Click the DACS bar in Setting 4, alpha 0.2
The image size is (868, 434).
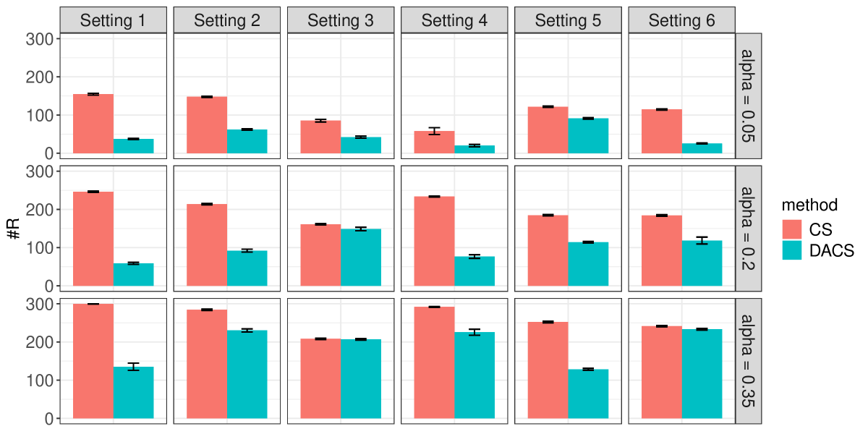[x=475, y=271]
